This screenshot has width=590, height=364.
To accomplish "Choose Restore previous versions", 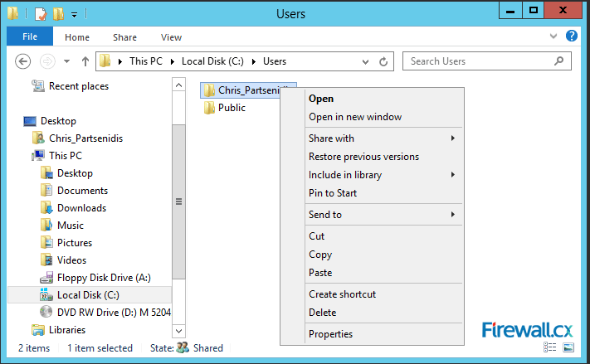I will 384,157.
